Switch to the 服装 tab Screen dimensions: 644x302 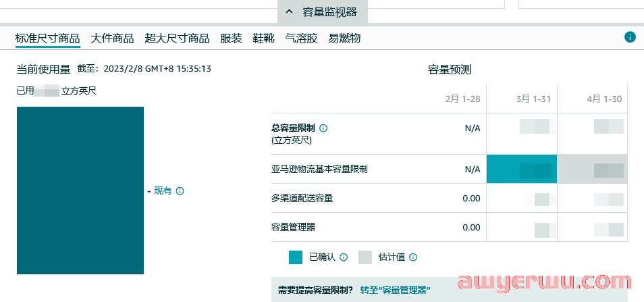pos(231,39)
